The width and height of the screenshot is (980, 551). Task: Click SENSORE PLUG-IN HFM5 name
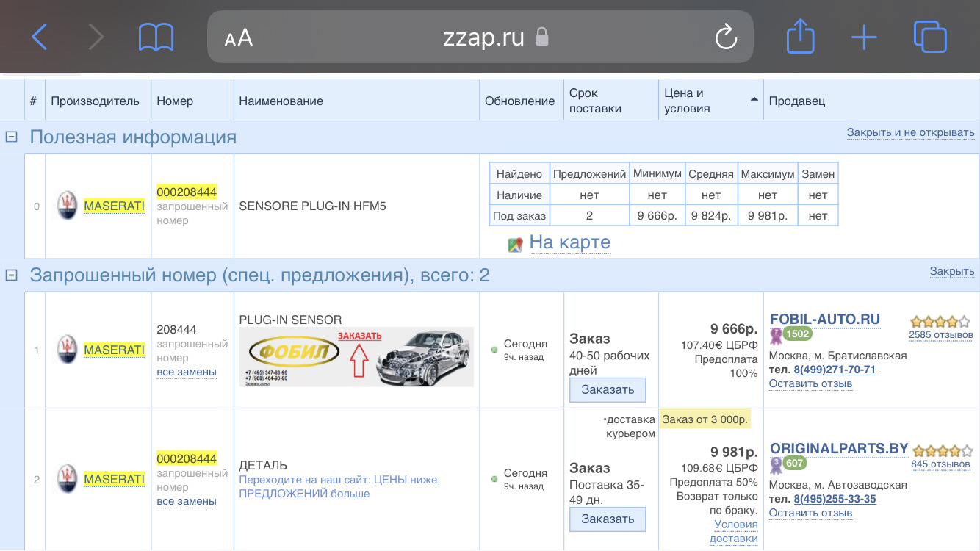pyautogui.click(x=312, y=206)
